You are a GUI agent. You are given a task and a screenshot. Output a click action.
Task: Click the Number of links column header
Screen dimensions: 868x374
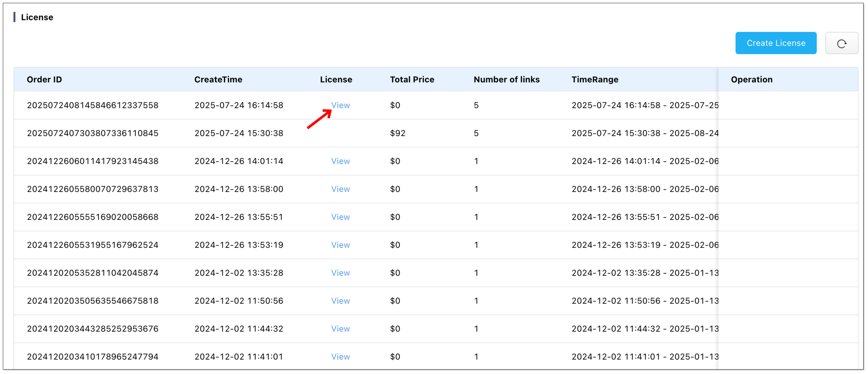(x=506, y=80)
